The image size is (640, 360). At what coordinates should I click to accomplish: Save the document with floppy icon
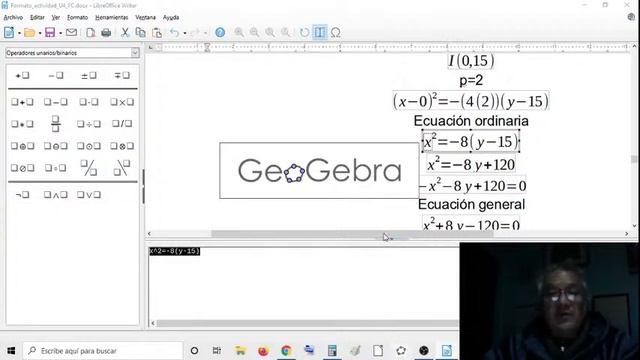tap(50, 32)
